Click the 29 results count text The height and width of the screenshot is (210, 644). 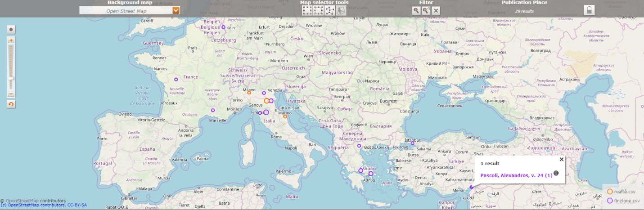[x=524, y=11]
